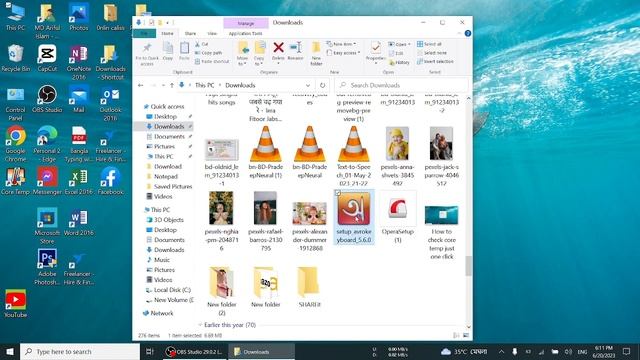Click Select all in the ribbon

[x=429, y=44]
